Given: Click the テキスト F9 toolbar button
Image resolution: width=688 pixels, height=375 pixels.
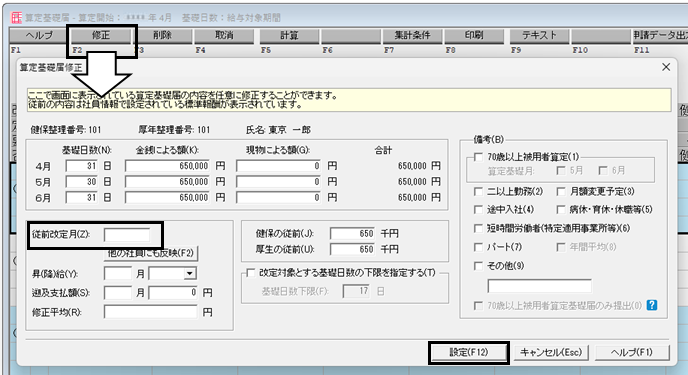Looking at the screenshot, I should click(x=539, y=36).
